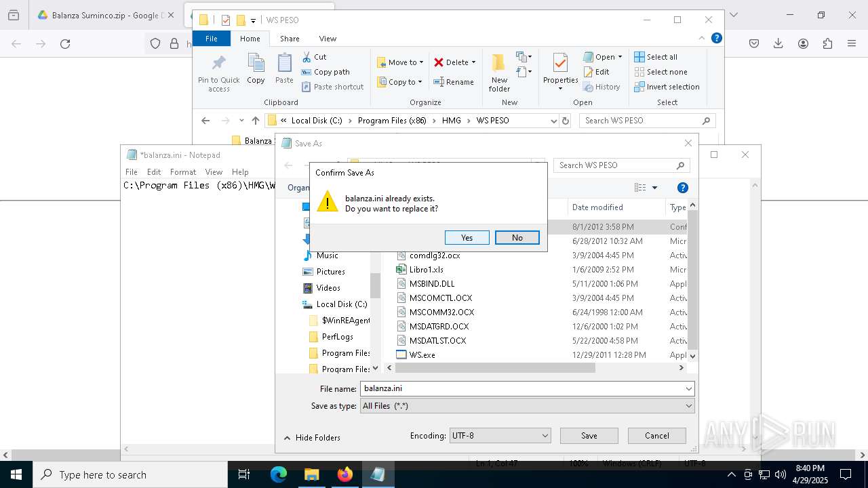868x488 pixels.
Task: Click Delete in Organize group
Action: pyautogui.click(x=454, y=62)
